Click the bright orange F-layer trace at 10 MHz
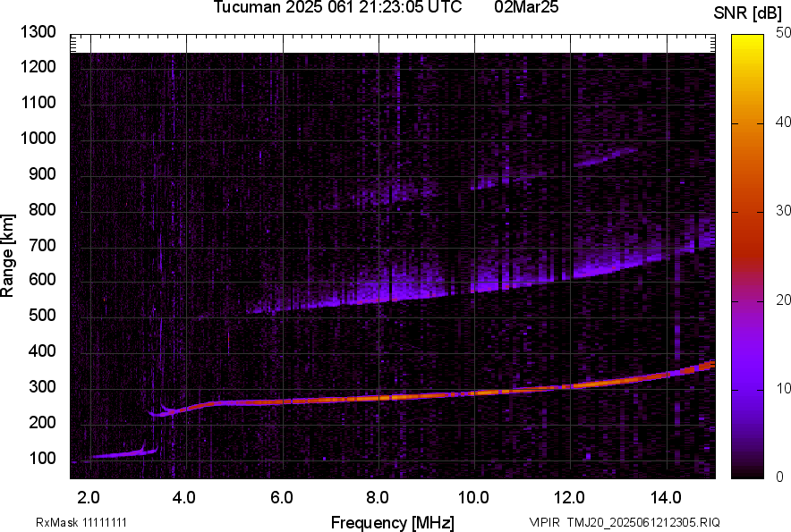This screenshot has width=791, height=532. [x=474, y=392]
